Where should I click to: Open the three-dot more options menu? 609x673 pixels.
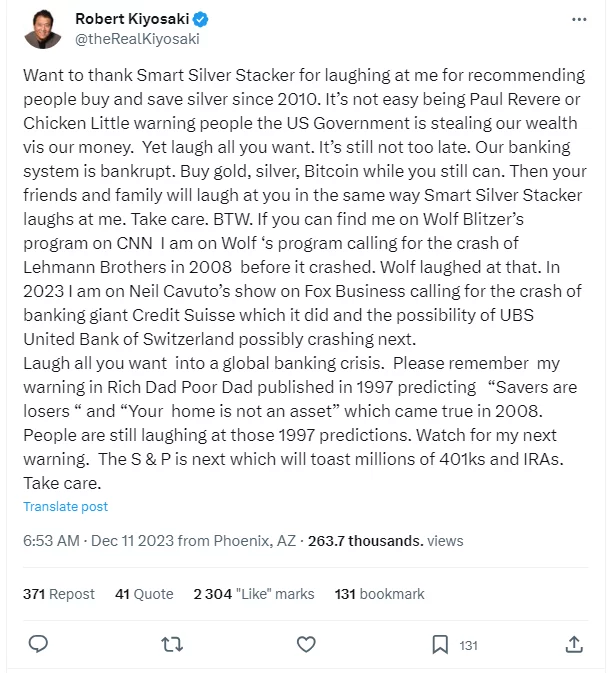[x=579, y=19]
